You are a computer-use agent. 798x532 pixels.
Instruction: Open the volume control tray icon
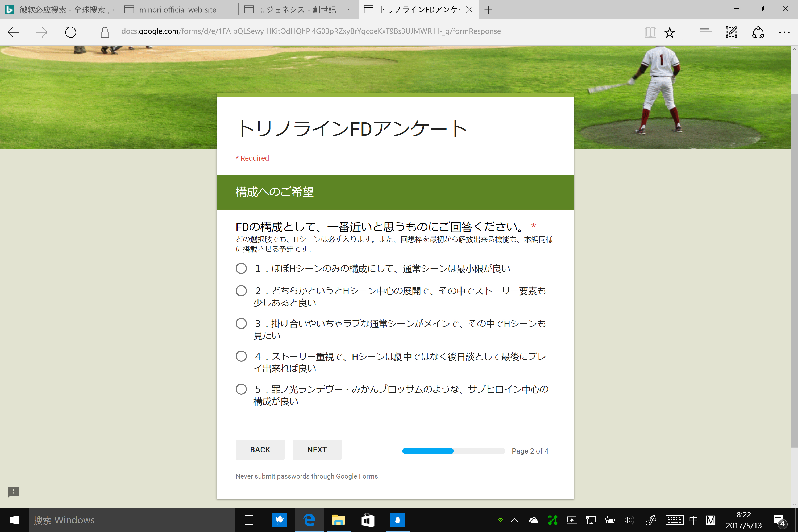(x=629, y=520)
